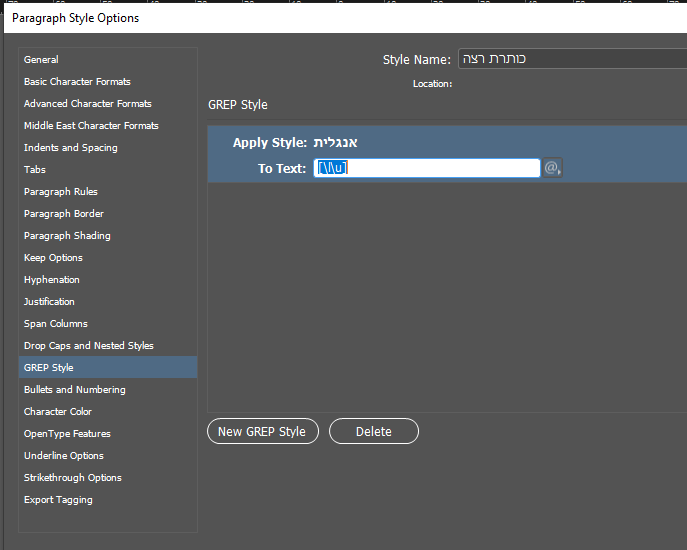Open Underline Options section
This screenshot has height=550, width=687.
click(108, 455)
